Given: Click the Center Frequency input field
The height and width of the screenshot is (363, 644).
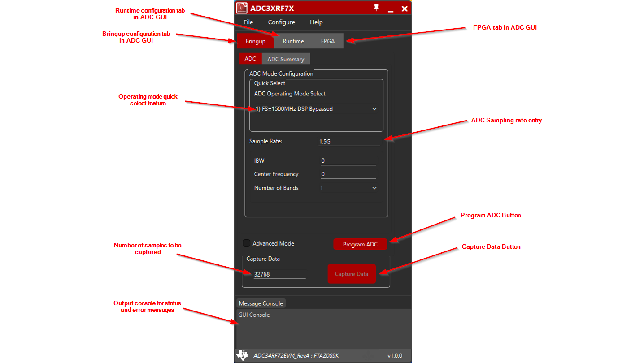Looking at the screenshot, I should [x=348, y=174].
